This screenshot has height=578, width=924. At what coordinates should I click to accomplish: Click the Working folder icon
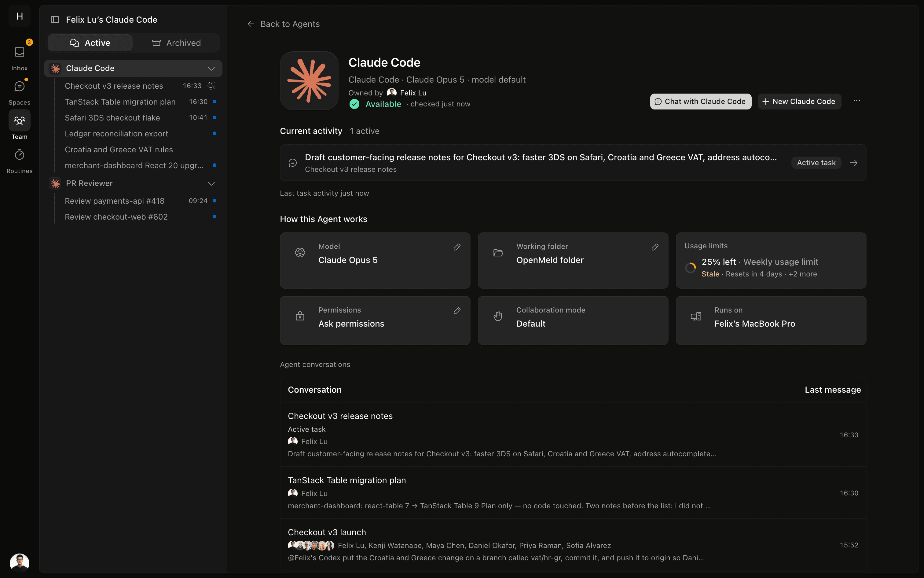click(498, 253)
